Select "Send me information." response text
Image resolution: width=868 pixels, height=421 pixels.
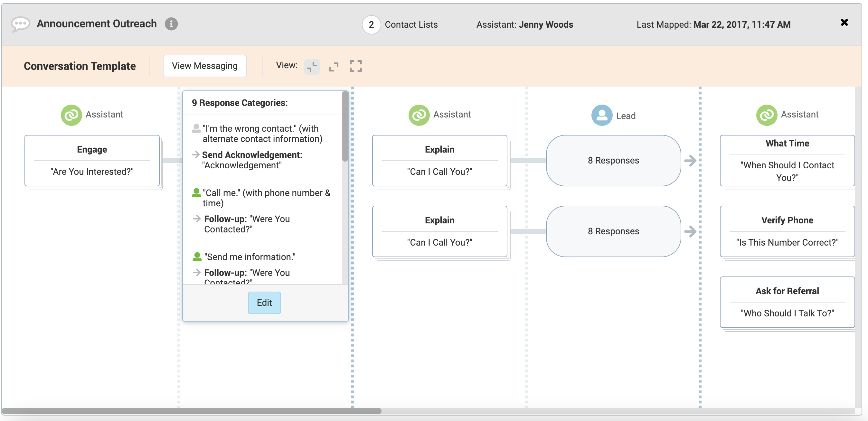click(x=250, y=257)
